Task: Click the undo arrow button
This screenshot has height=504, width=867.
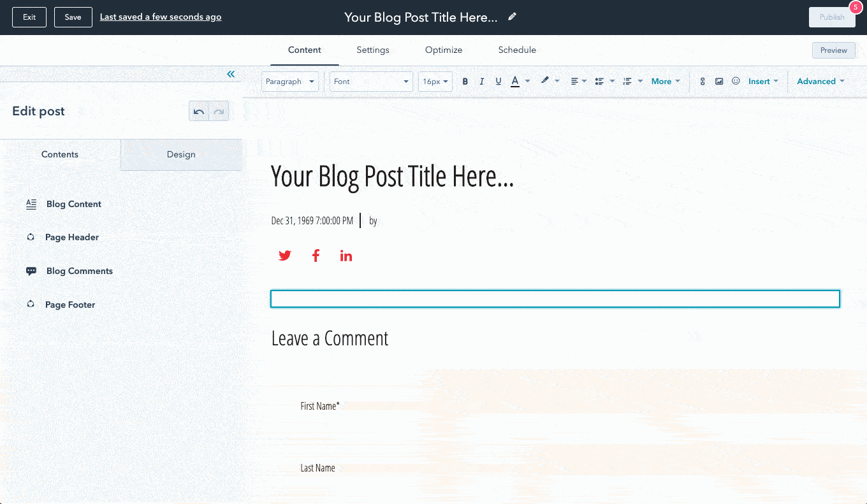Action: tap(199, 112)
